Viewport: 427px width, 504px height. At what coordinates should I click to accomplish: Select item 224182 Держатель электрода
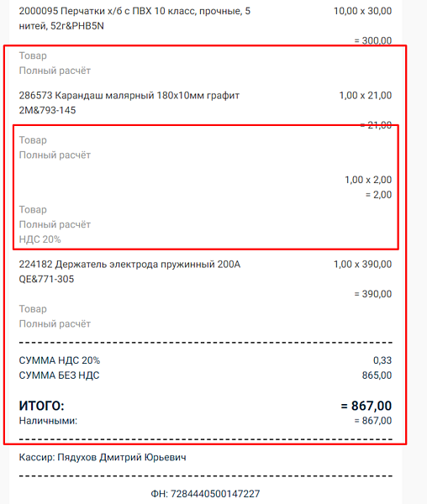[129, 271]
